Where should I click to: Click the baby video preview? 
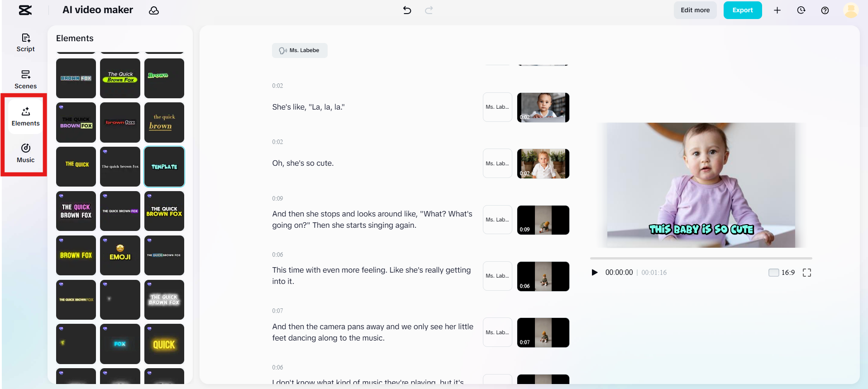701,185
